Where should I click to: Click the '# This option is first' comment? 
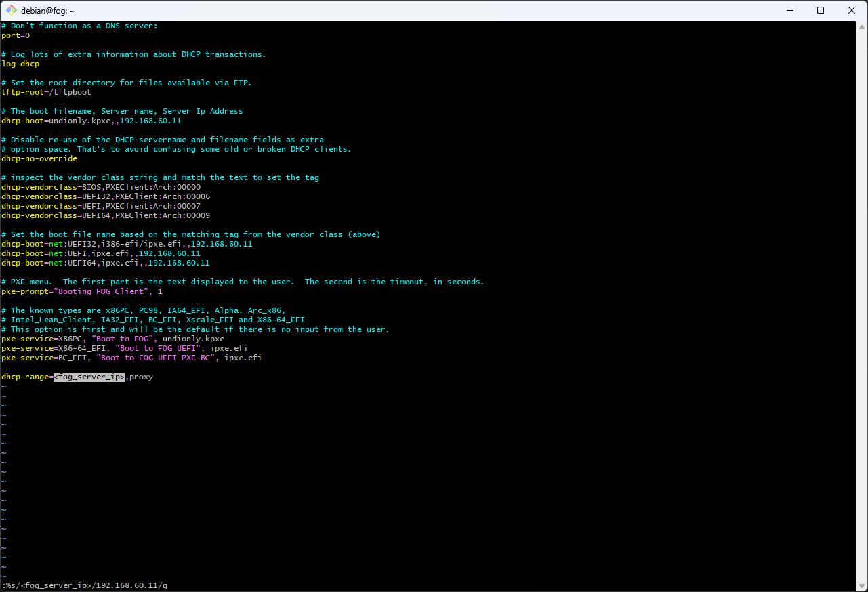click(195, 329)
